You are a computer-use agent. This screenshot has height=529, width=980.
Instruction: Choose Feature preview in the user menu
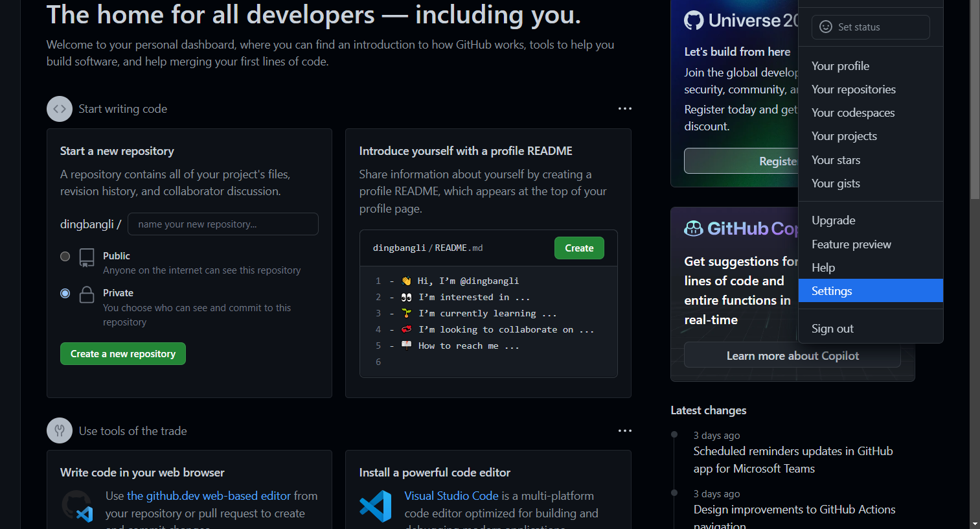(x=871, y=244)
